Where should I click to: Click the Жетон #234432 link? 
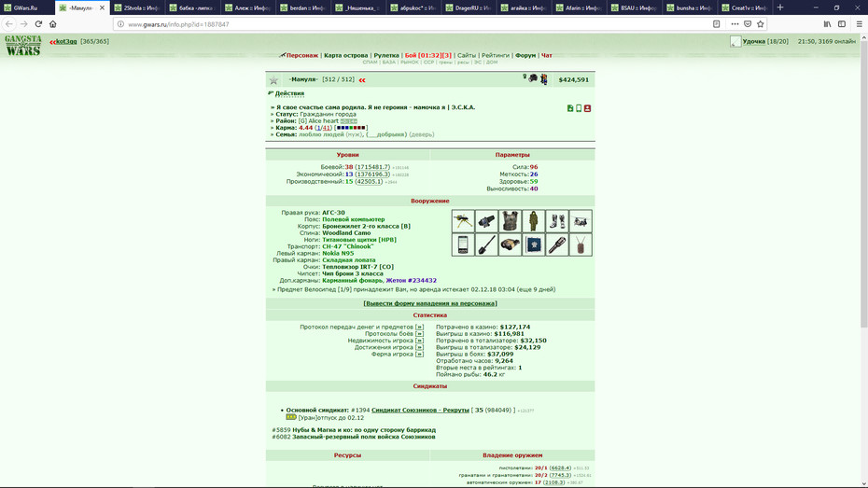pyautogui.click(x=412, y=281)
